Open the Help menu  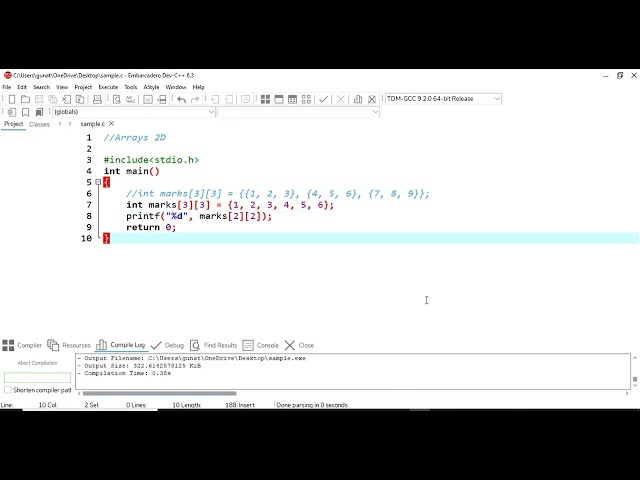[x=198, y=87]
